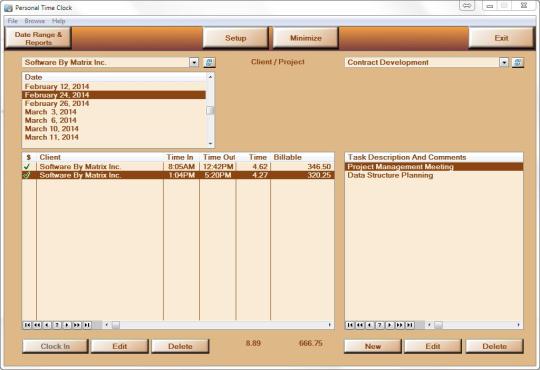The width and height of the screenshot is (540, 370).
Task: Click the '?' button in time entries navigator
Action: tap(57, 325)
